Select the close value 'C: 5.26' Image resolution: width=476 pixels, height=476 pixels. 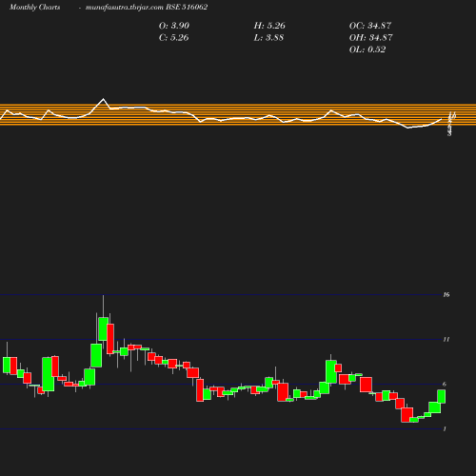click(x=173, y=37)
